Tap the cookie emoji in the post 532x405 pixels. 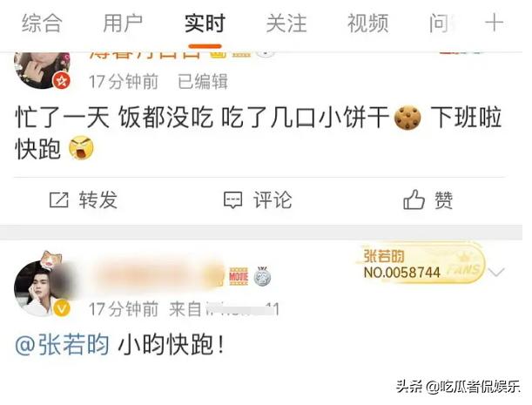[x=407, y=118]
